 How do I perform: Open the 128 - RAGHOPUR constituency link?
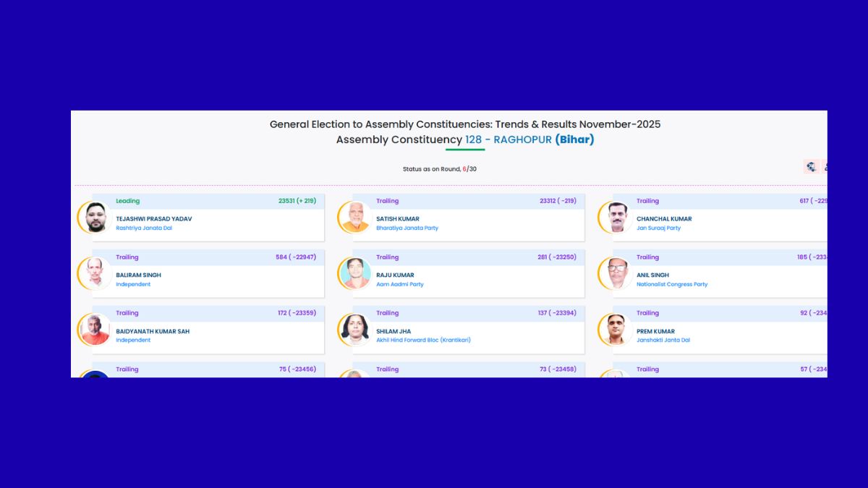click(519, 140)
